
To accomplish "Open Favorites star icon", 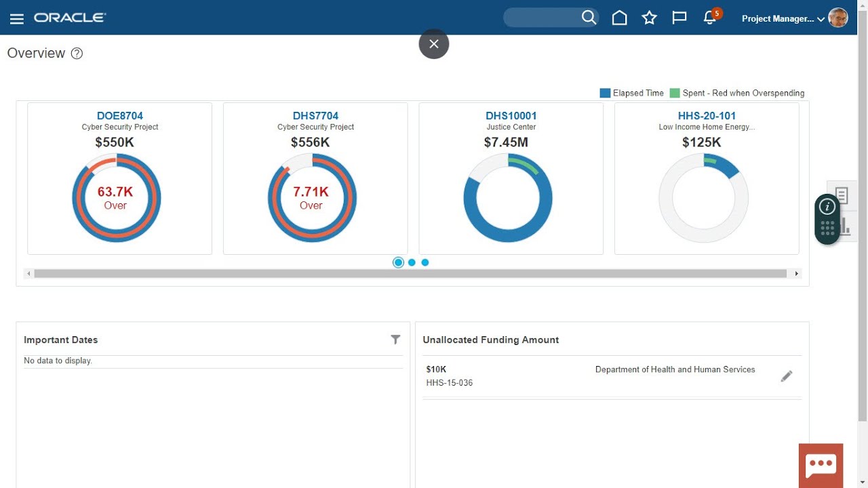I will 650,18.
